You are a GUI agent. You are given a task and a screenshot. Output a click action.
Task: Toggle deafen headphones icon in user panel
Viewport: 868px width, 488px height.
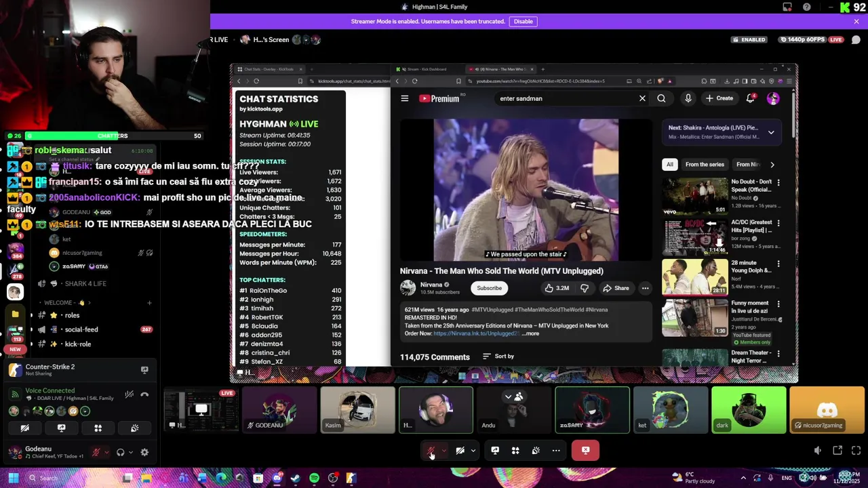point(120,452)
